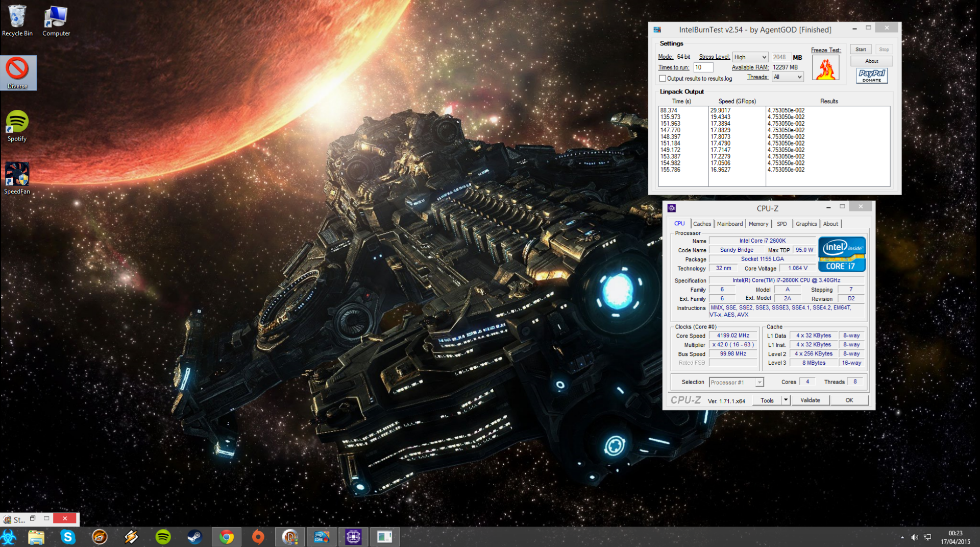
Task: Switch to CPU-Z purple chip taskbar button
Action: [x=353, y=537]
